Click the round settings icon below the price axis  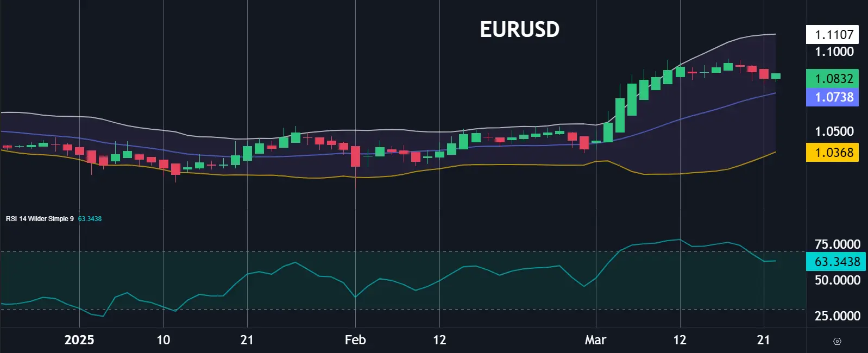837,341
